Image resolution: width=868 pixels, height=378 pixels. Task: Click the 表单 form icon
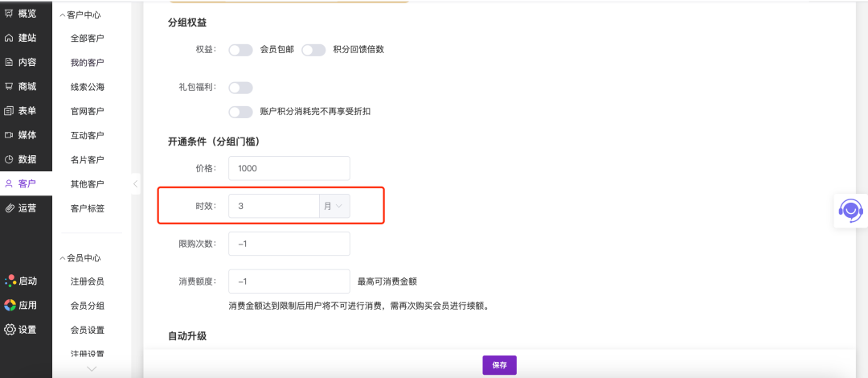coord(9,111)
